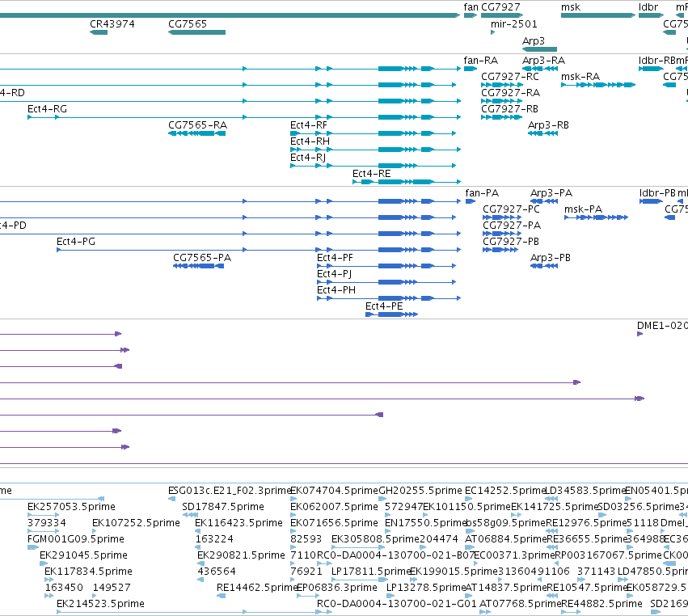Click the Arp3 gene label in the gene track
The width and height of the screenshot is (688, 616).
point(533,40)
